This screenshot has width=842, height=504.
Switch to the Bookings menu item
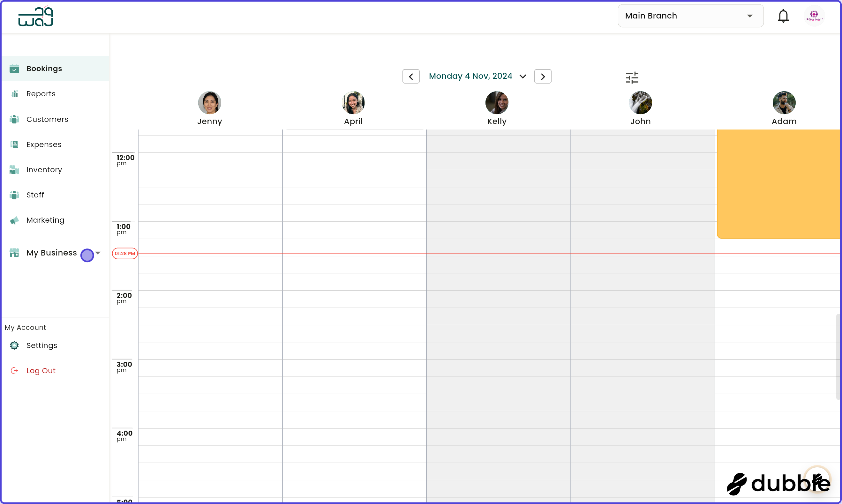tap(44, 68)
